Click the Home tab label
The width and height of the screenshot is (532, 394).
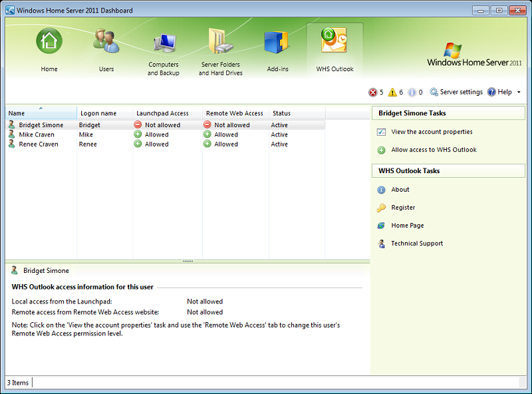pos(49,69)
